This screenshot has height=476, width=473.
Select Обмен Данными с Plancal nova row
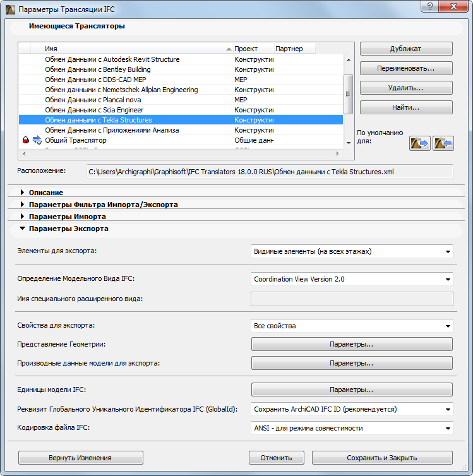point(181,100)
